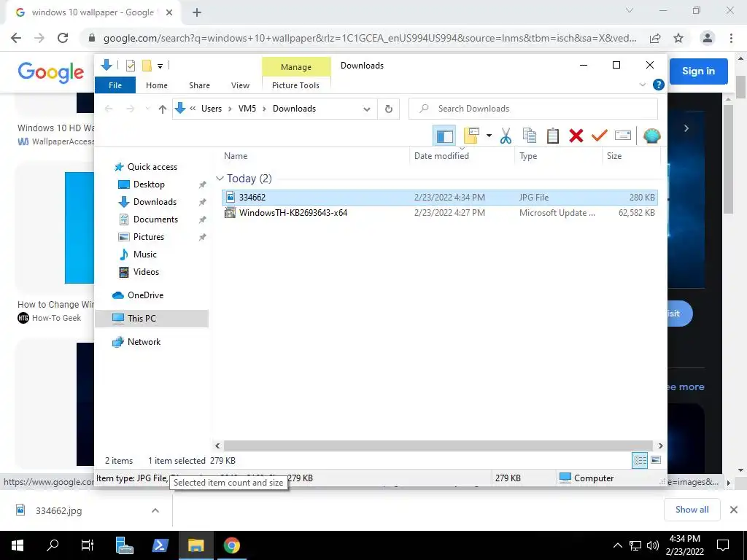Click Show all downloads button
The image size is (747, 560).
(692, 510)
